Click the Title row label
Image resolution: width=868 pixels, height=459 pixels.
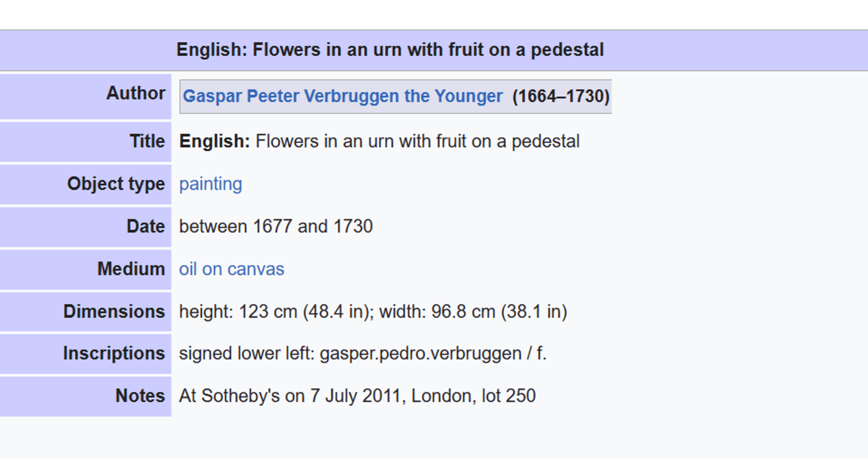[x=147, y=141]
